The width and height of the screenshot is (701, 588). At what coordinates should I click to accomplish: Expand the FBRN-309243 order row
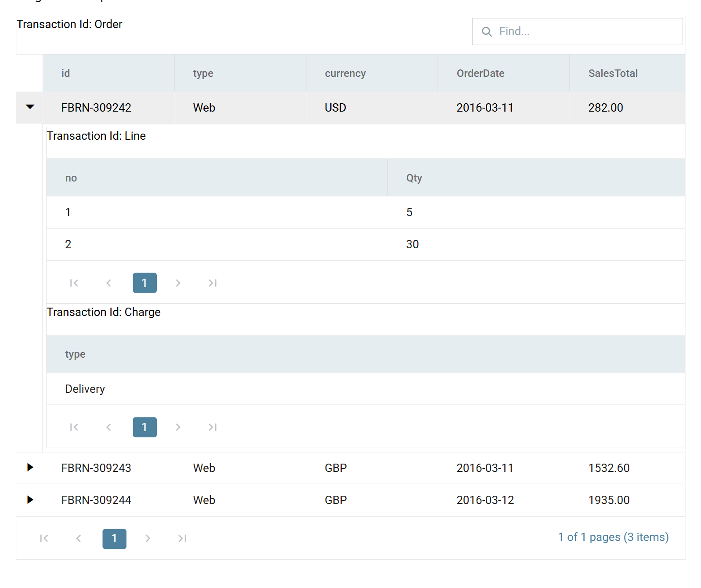30,467
